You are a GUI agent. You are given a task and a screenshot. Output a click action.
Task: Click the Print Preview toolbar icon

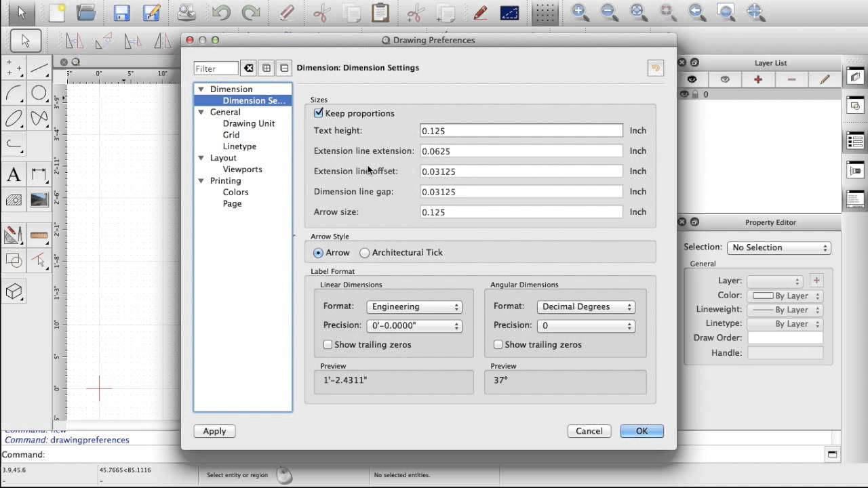(186, 12)
